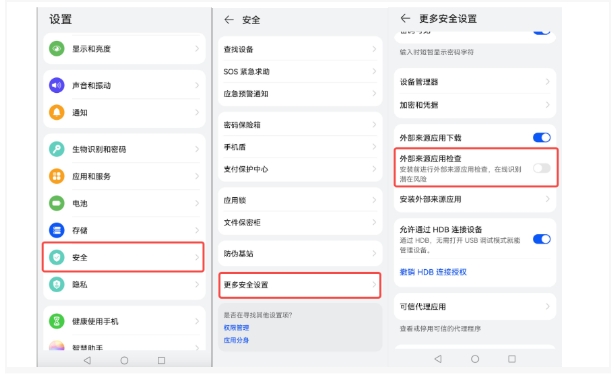
Task: Tap the green 显示和亮度 eye icon
Action: [57, 49]
